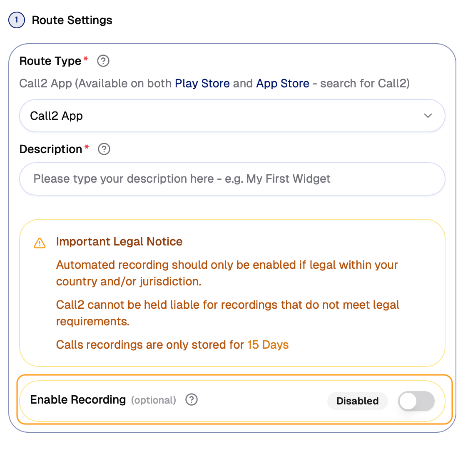Open the Play Store link

point(202,84)
